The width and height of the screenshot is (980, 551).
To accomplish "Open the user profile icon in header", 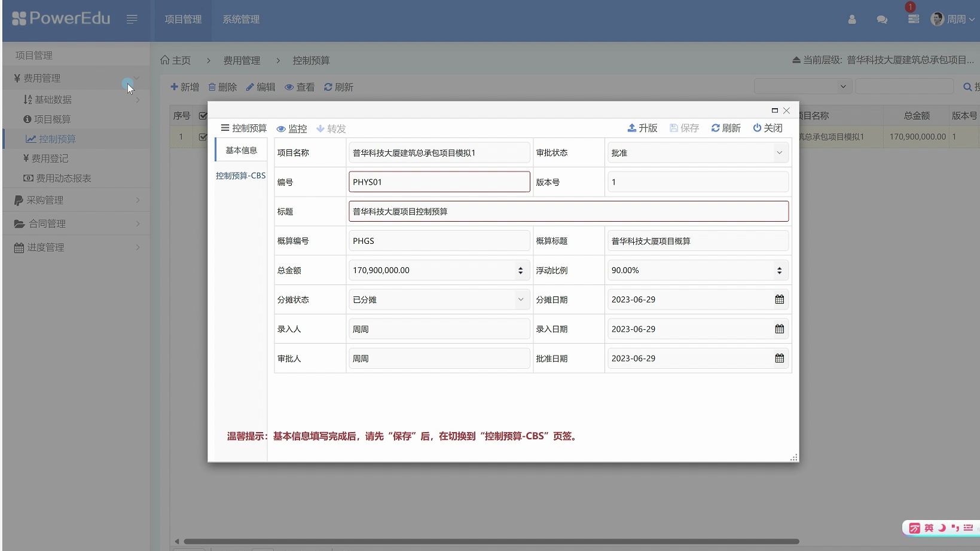I will 852,20.
